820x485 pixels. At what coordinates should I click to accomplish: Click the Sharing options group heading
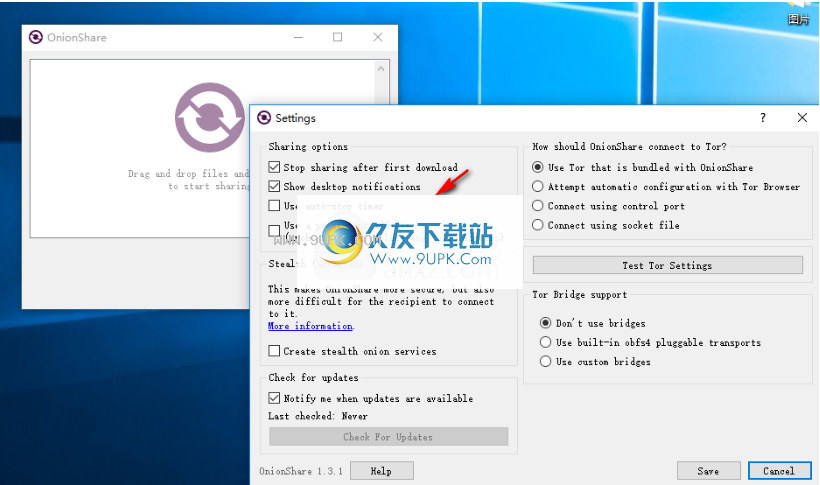[x=308, y=146]
